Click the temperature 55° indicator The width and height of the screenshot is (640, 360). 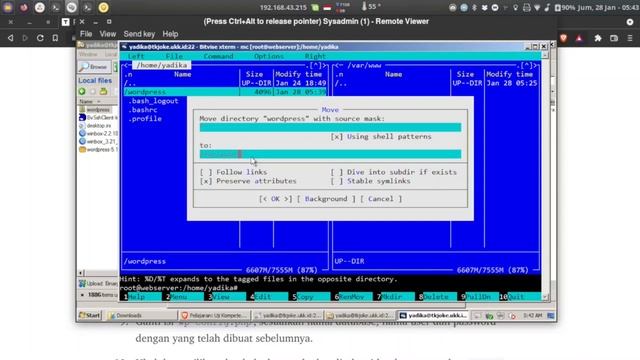[371, 7]
